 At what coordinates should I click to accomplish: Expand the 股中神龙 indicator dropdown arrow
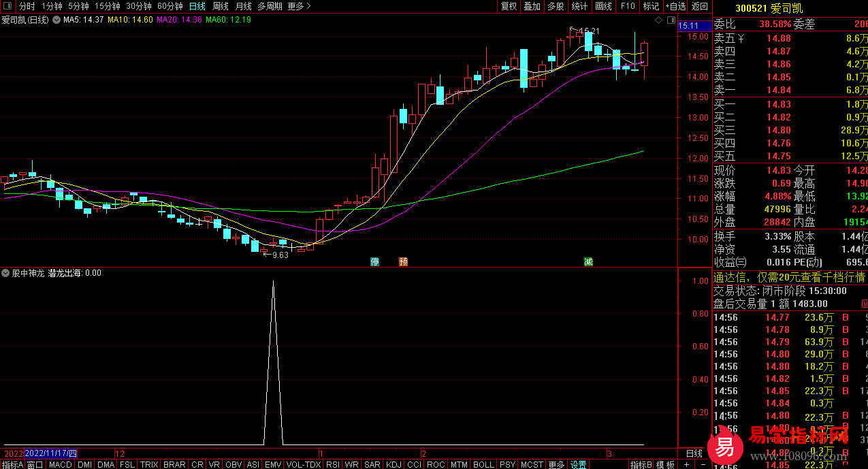click(6, 273)
